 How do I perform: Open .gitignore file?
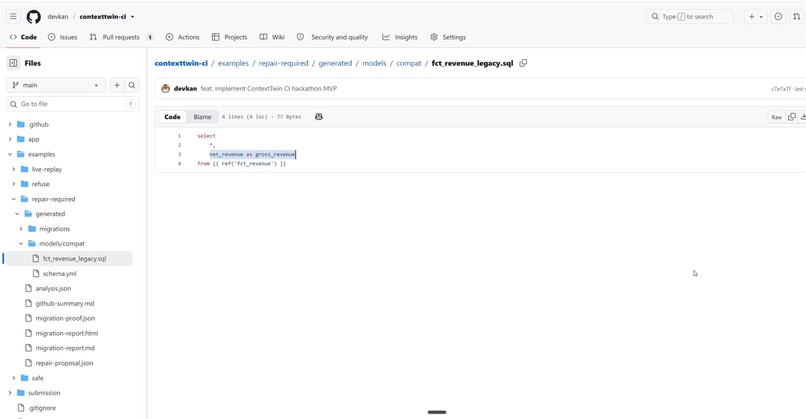[x=42, y=408]
